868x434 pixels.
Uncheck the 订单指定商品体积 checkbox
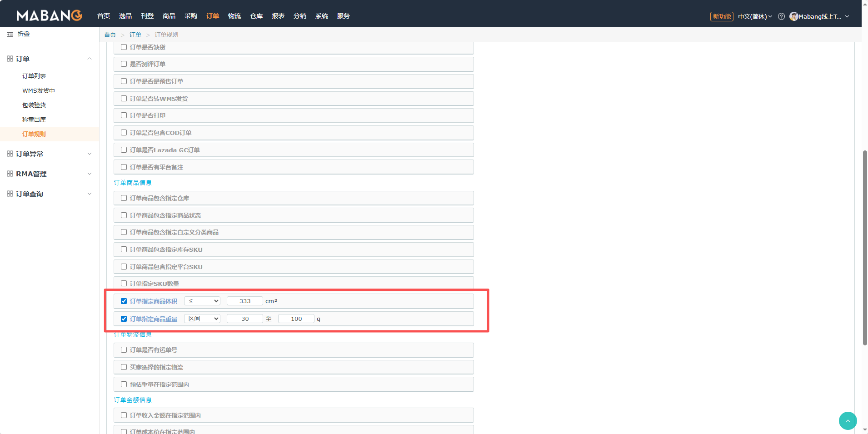[x=124, y=301]
